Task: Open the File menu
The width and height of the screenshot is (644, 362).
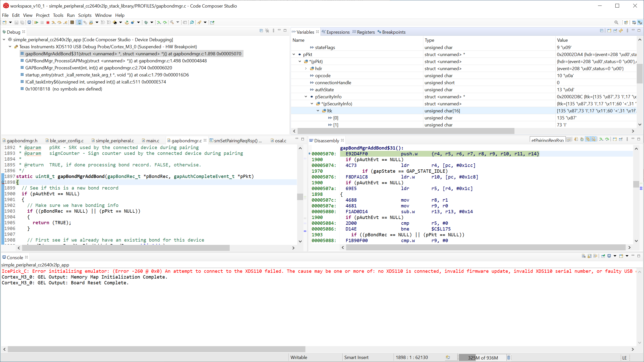Action: (5, 15)
